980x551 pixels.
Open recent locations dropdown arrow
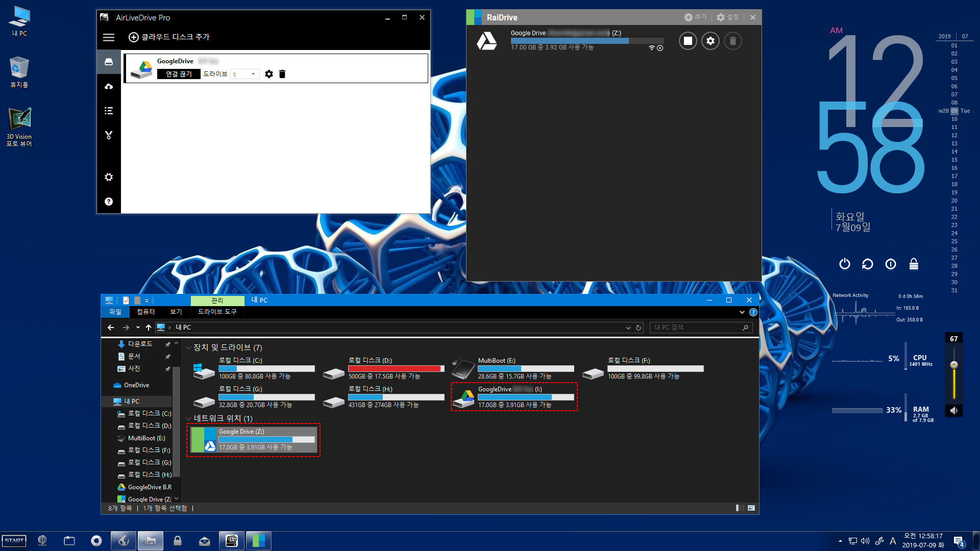tap(138, 328)
